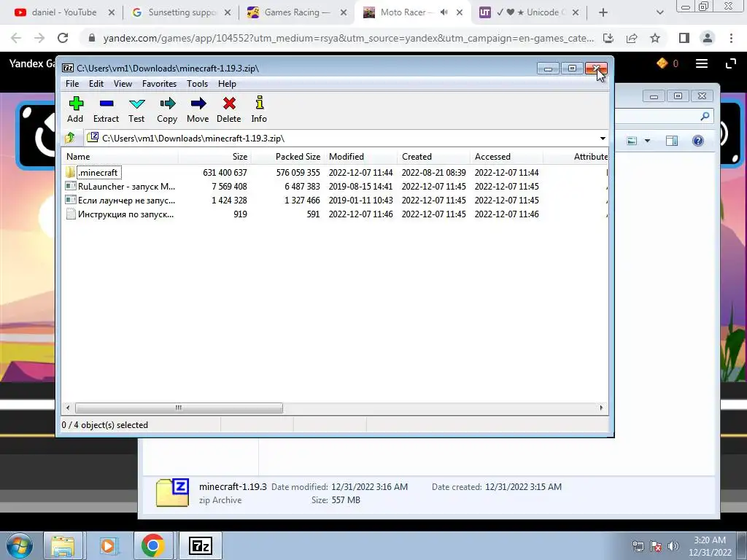
Task: Click the horizontal scrollbar's left arrow
Action: pyautogui.click(x=68, y=408)
